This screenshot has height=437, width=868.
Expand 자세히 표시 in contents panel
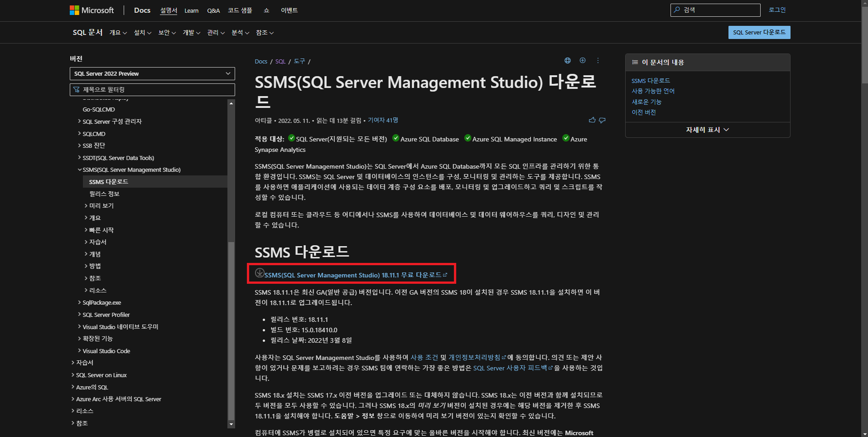(x=708, y=130)
